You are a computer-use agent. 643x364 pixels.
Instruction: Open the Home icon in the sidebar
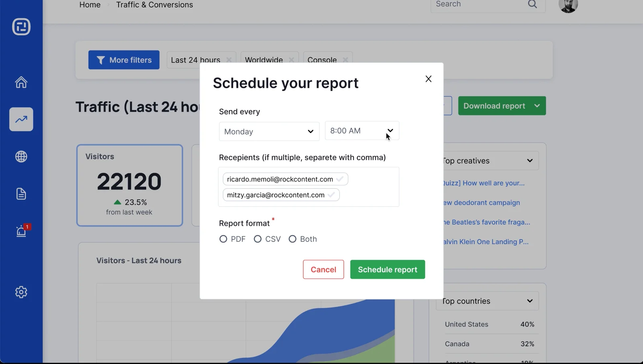pyautogui.click(x=21, y=82)
